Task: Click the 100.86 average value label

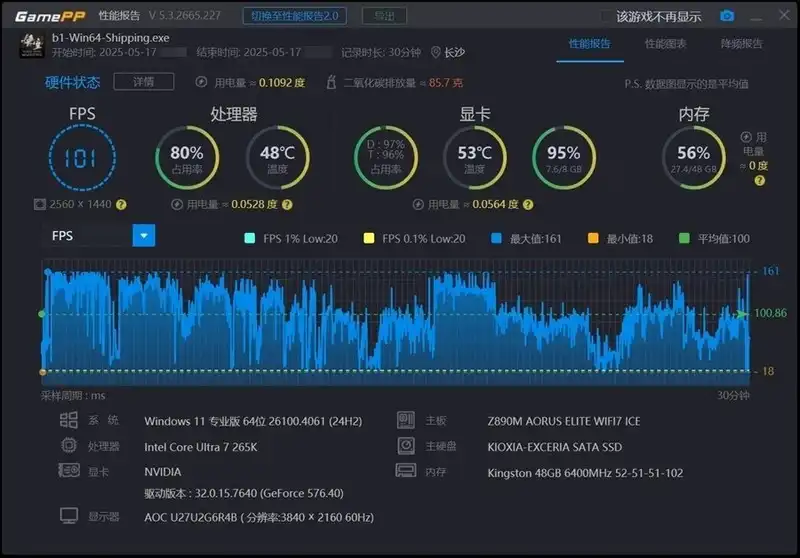Action: [x=770, y=313]
